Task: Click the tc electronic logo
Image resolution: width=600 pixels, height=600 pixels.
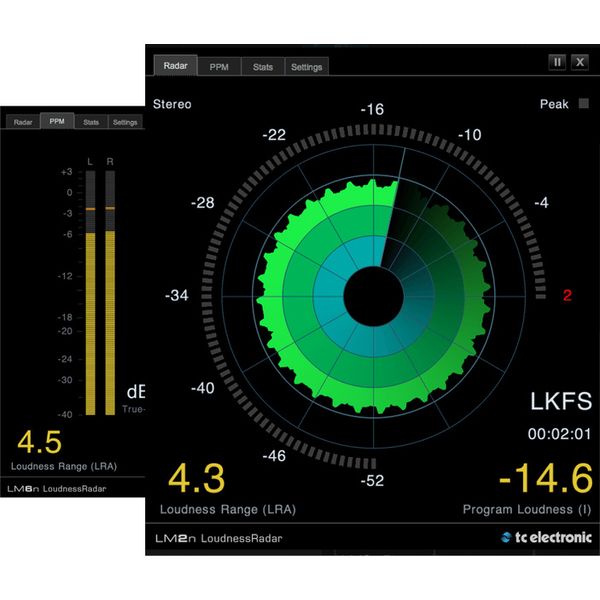Action: [x=546, y=537]
